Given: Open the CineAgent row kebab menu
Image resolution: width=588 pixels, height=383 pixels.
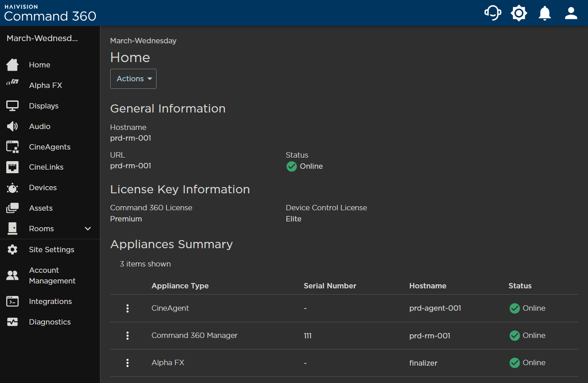Looking at the screenshot, I should click(x=128, y=308).
